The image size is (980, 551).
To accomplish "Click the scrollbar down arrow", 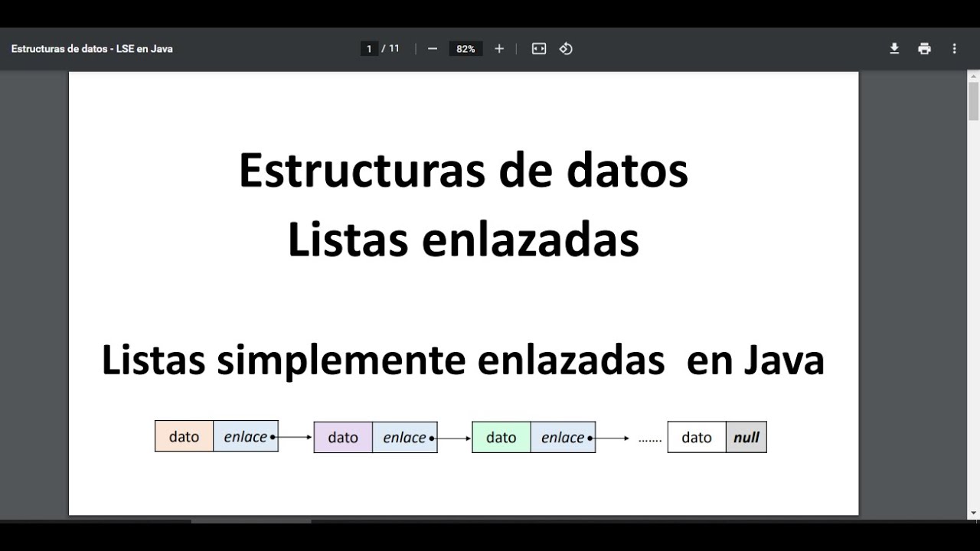I will click(974, 513).
